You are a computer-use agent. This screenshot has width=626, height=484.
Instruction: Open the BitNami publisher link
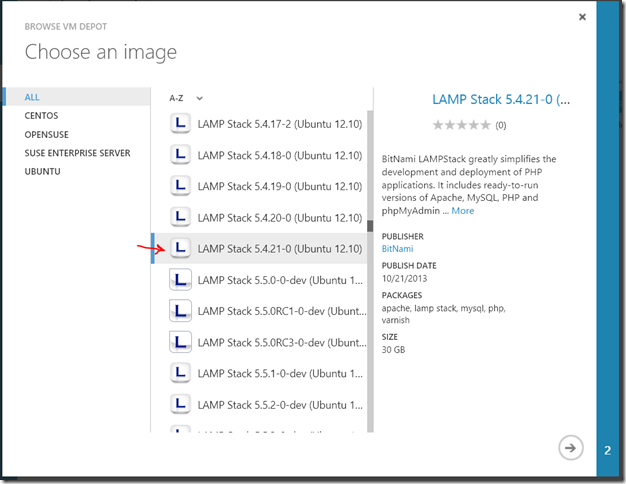(x=397, y=249)
